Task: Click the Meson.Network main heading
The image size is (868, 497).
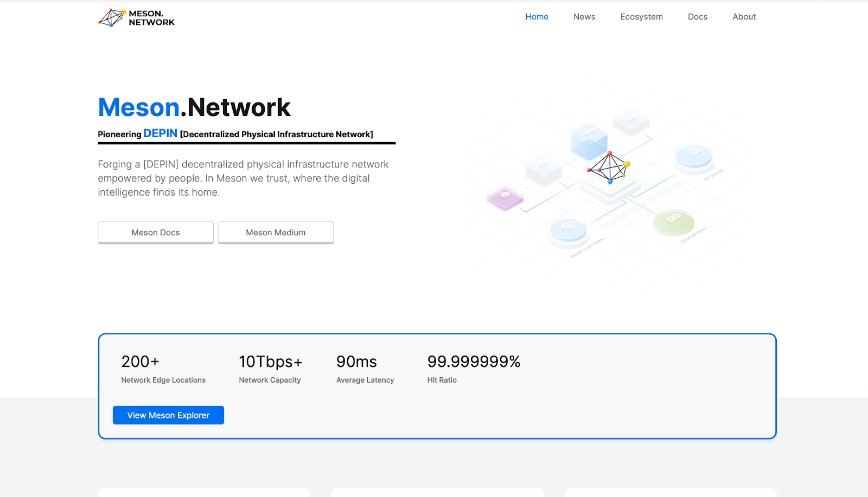Action: (x=194, y=107)
